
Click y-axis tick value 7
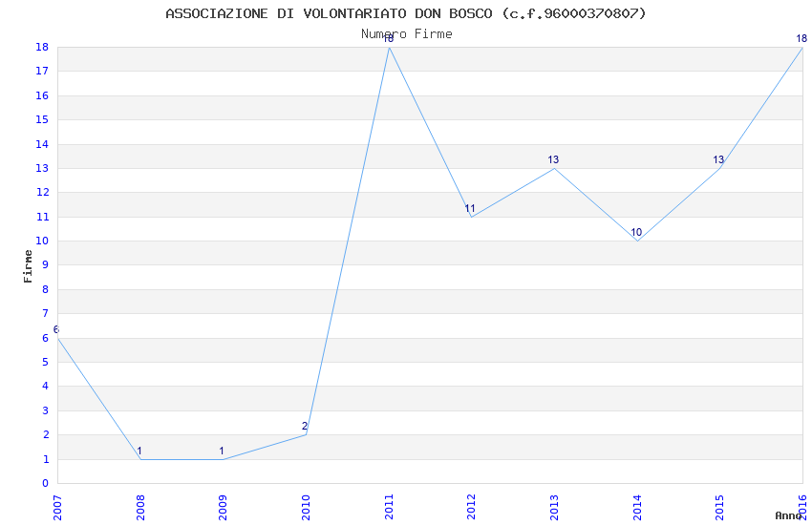tap(46, 313)
